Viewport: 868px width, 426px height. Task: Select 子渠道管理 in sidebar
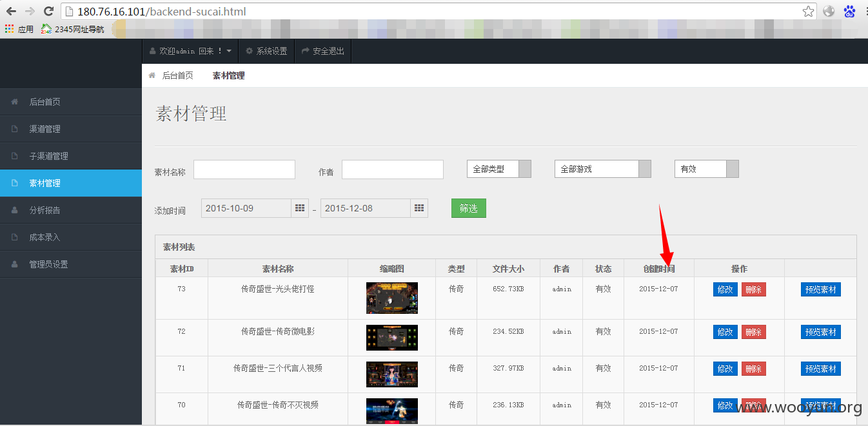coord(71,156)
